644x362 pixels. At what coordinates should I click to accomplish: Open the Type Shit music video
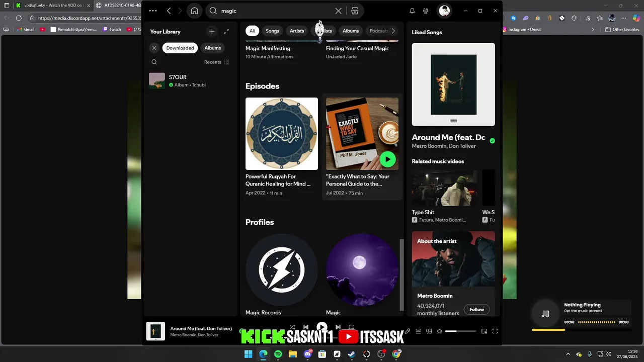tap(445, 188)
